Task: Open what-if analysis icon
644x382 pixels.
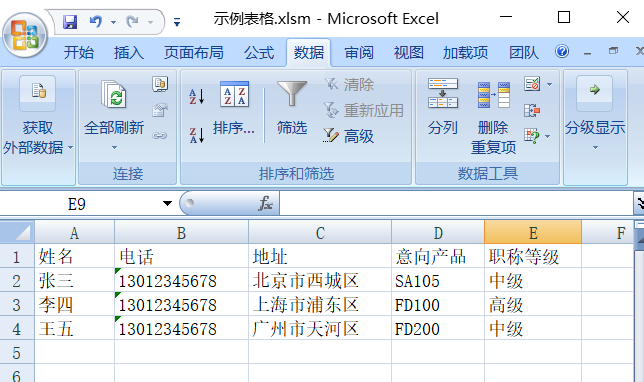Action: [x=532, y=136]
